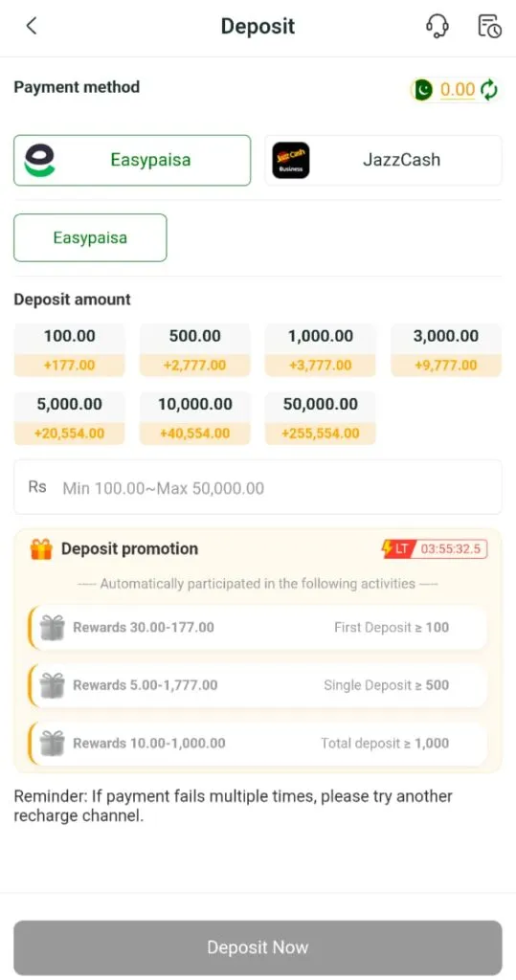Open deposit history record icon
This screenshot has width=516, height=980.
coord(489,26)
